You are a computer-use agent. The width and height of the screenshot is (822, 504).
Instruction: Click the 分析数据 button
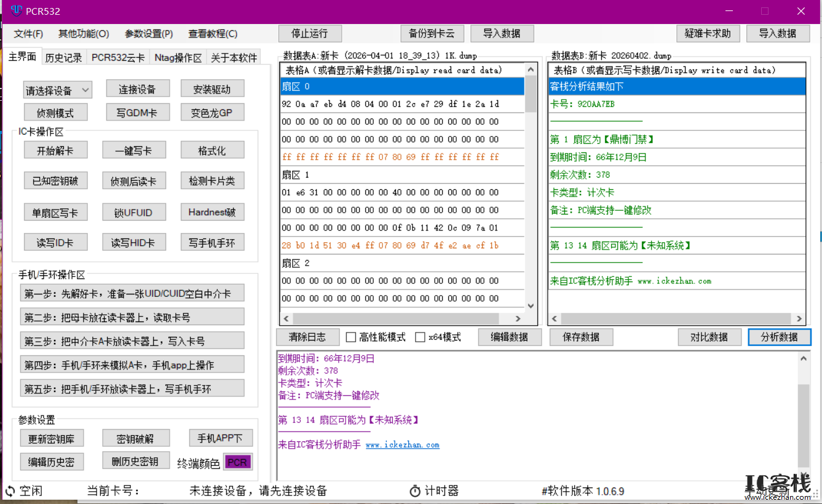[779, 337]
